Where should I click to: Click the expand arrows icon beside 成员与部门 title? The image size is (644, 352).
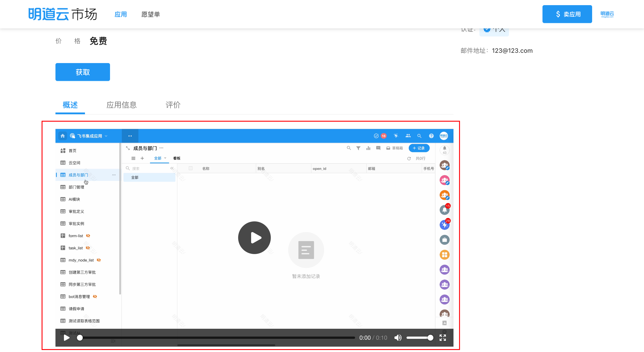click(x=128, y=148)
